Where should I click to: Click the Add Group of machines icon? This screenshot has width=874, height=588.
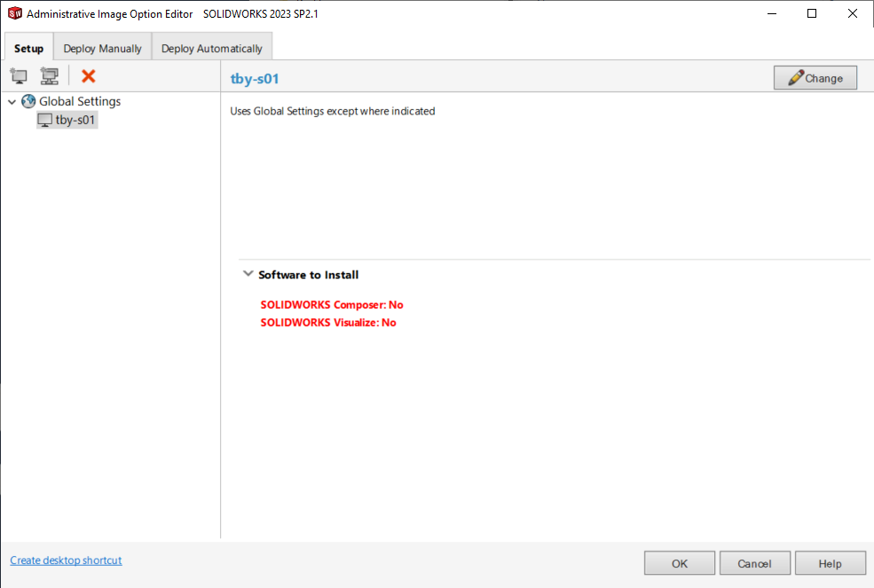50,76
